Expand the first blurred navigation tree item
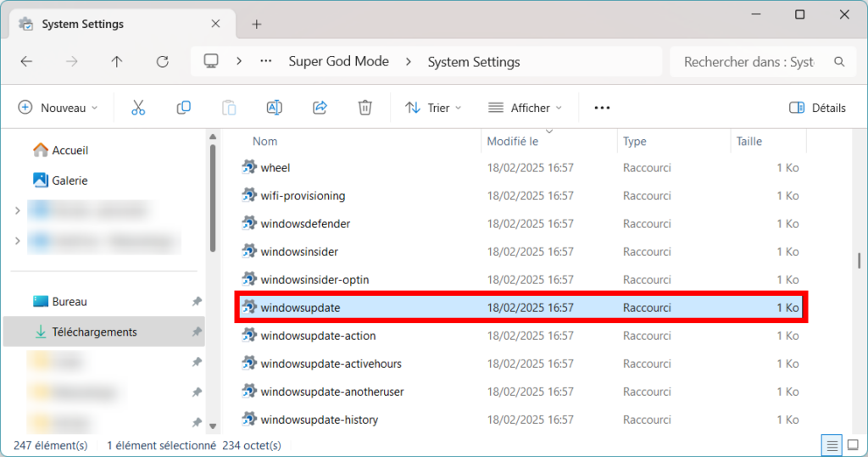Image resolution: width=868 pixels, height=457 pixels. [17, 210]
